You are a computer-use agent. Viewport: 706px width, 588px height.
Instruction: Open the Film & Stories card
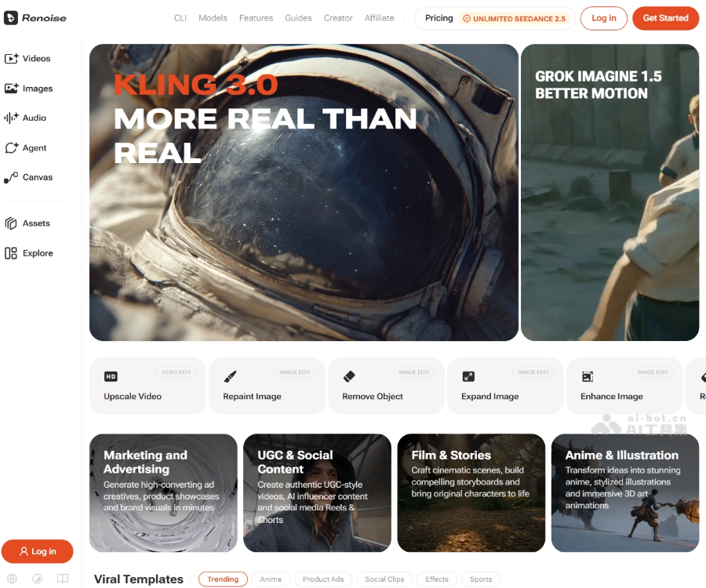(471, 493)
